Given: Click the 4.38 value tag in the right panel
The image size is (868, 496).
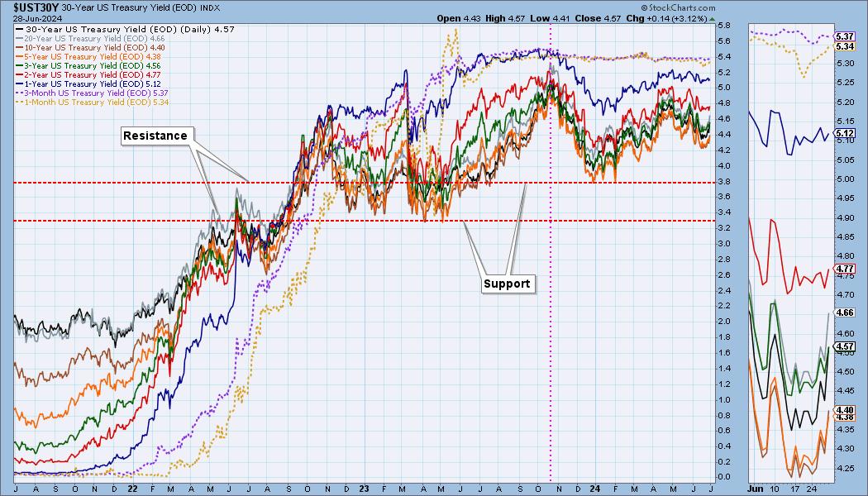Looking at the screenshot, I should pos(846,417).
